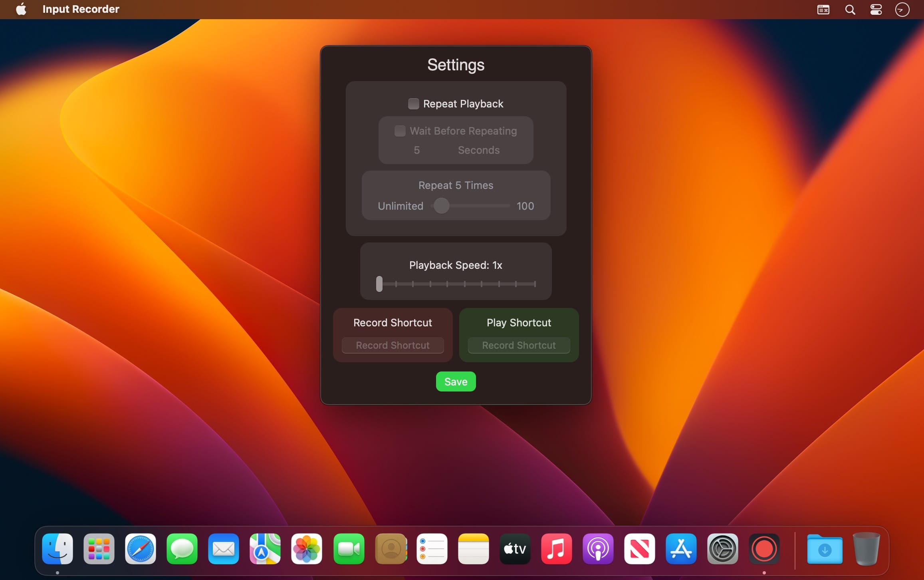Enable the Repeat Playback checkbox

413,104
